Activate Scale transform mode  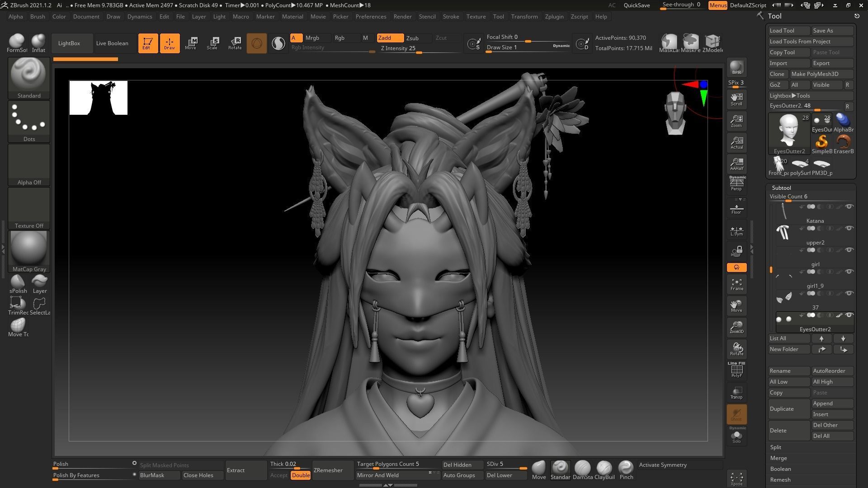(x=212, y=43)
